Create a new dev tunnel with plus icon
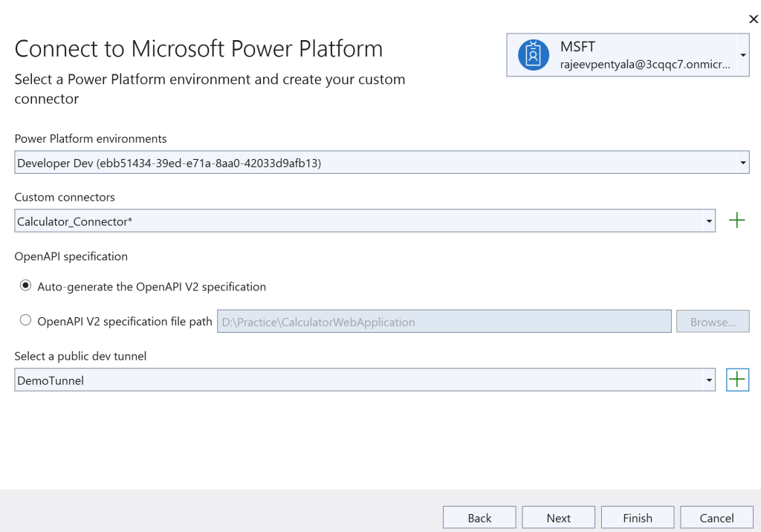The width and height of the screenshot is (761, 532). coord(737,380)
